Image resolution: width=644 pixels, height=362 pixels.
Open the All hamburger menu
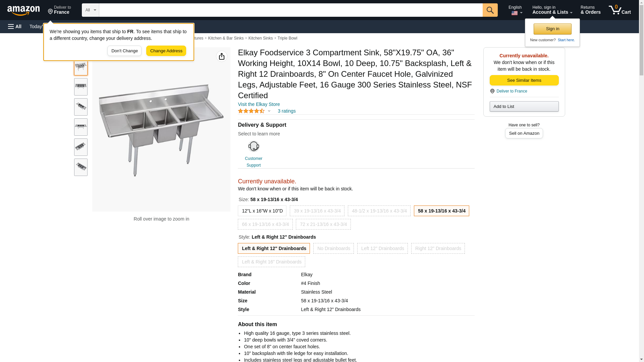point(15,26)
